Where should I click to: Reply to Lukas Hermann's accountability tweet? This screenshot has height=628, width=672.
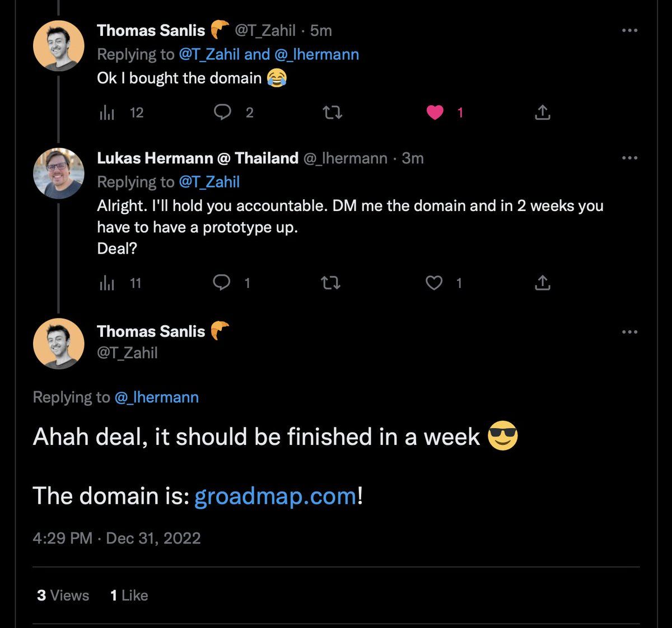pyautogui.click(x=222, y=283)
